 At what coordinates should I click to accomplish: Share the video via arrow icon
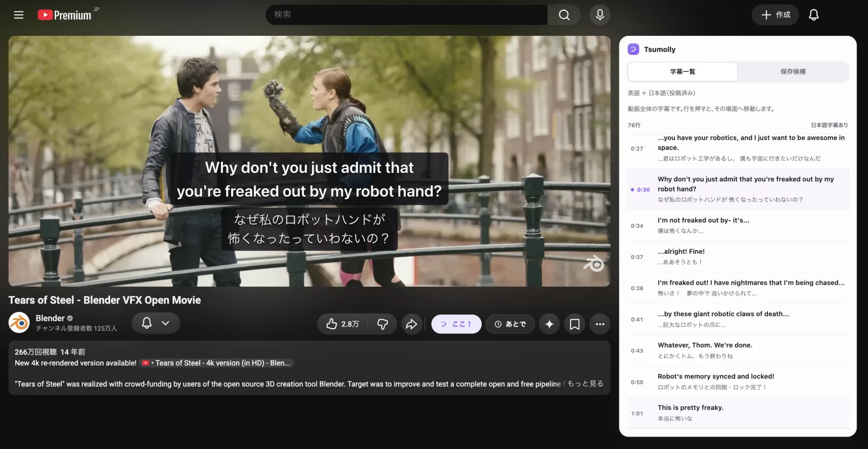click(412, 324)
